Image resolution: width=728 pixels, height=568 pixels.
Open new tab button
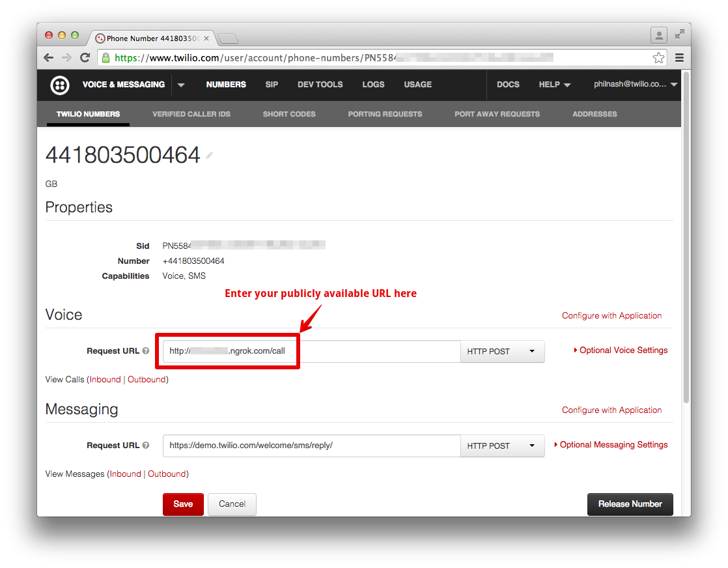pyautogui.click(x=227, y=38)
